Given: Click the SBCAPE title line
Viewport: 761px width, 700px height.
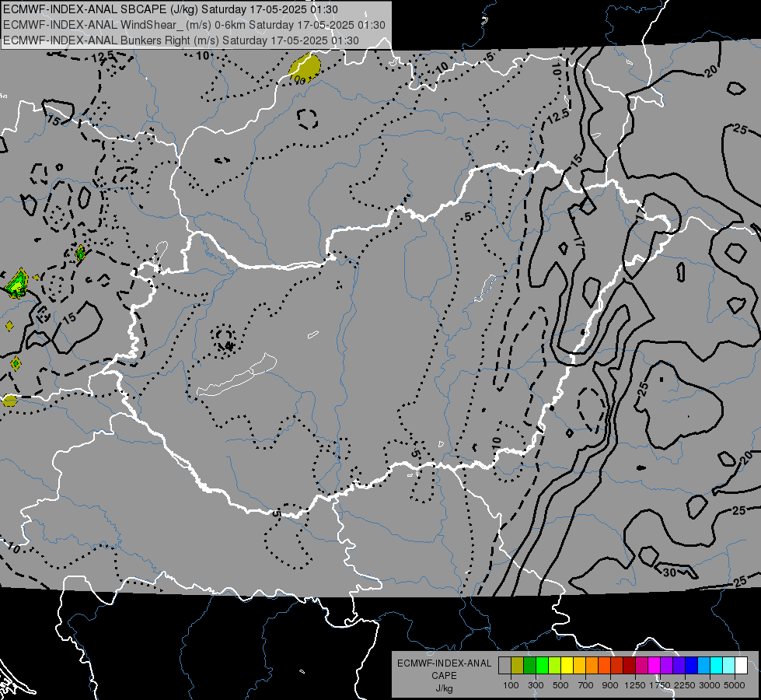Looking at the screenshot, I should click(x=171, y=9).
